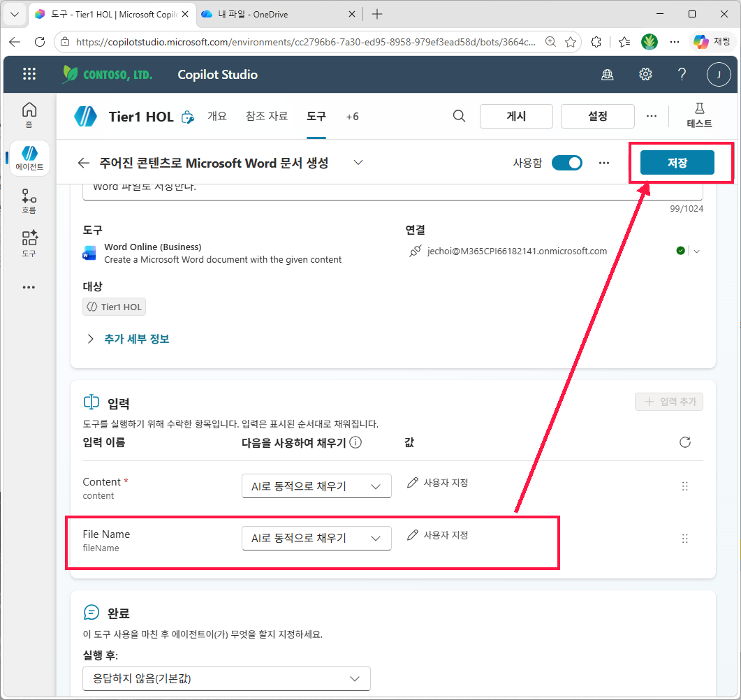Click the jechoi@M365CPI66182141 connection text

tap(517, 251)
